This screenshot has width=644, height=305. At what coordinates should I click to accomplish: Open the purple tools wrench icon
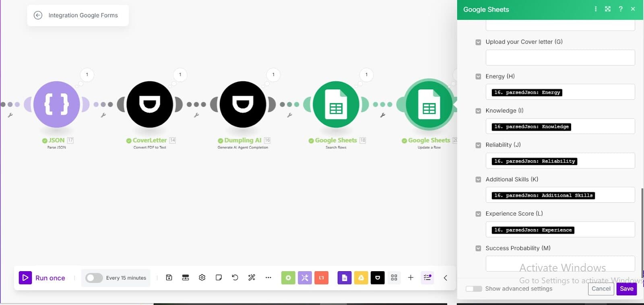pos(305,278)
